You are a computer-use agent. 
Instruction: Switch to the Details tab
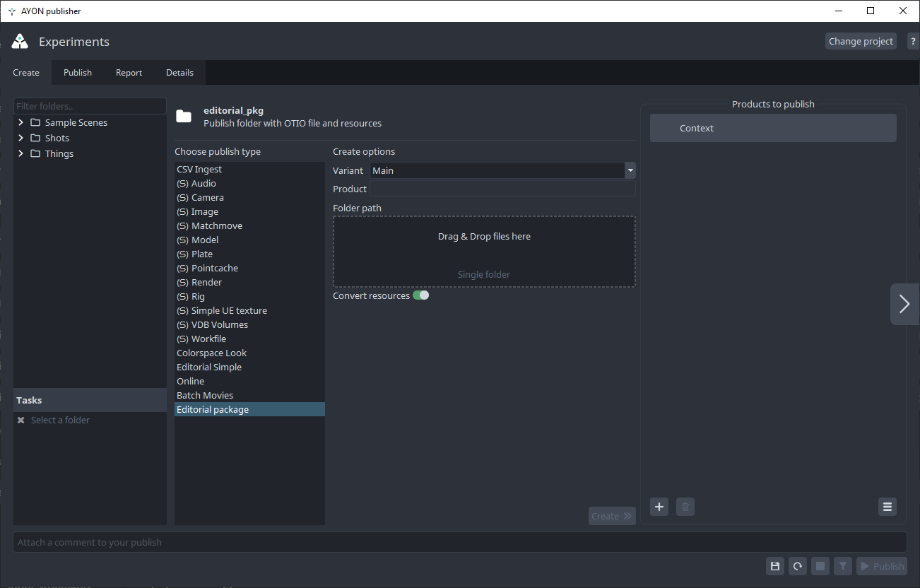click(x=179, y=73)
